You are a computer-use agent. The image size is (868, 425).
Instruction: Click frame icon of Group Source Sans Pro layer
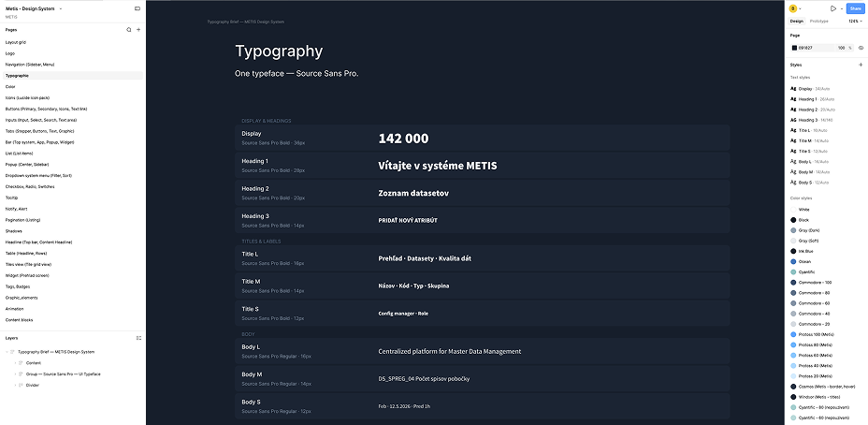21,374
